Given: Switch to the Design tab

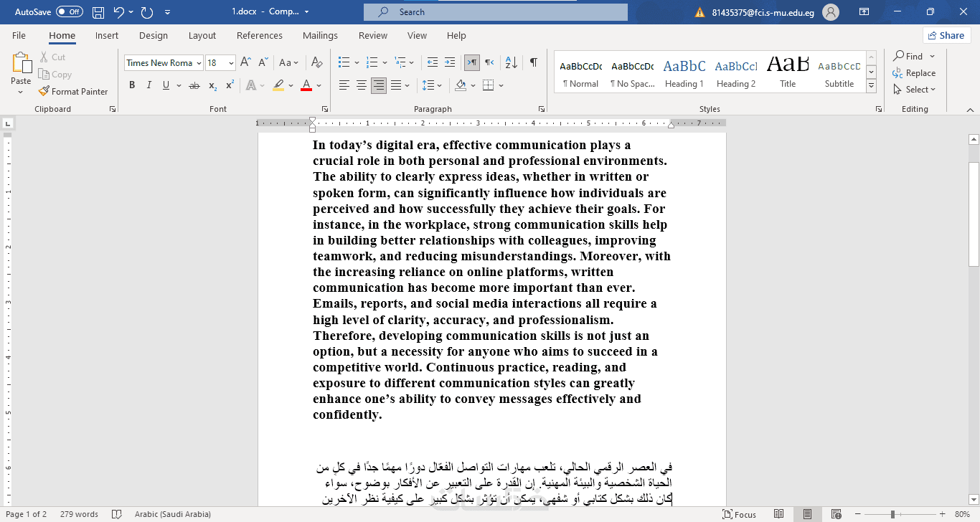Looking at the screenshot, I should pyautogui.click(x=154, y=35).
